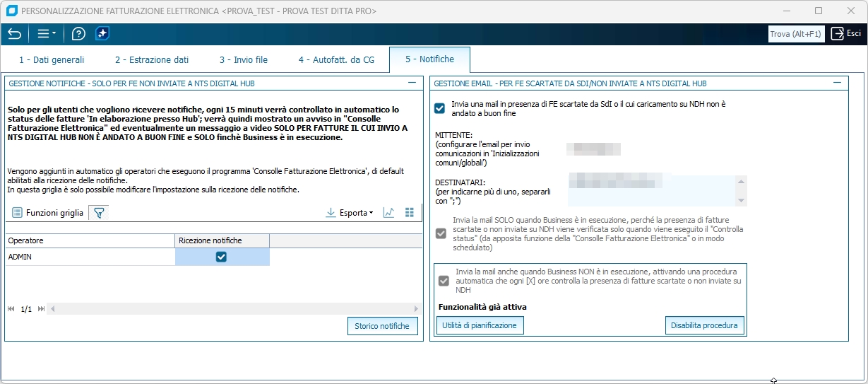The height and width of the screenshot is (384, 868).
Task: Open the Esporta dropdown
Action: (350, 212)
